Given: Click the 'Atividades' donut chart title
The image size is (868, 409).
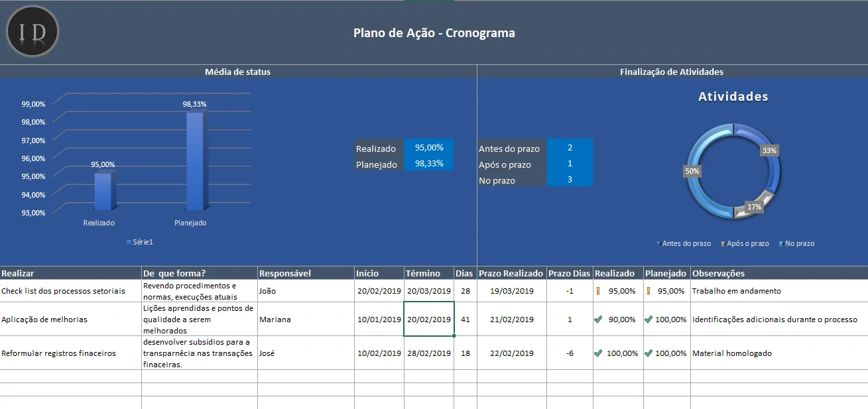Looking at the screenshot, I should coord(733,97).
